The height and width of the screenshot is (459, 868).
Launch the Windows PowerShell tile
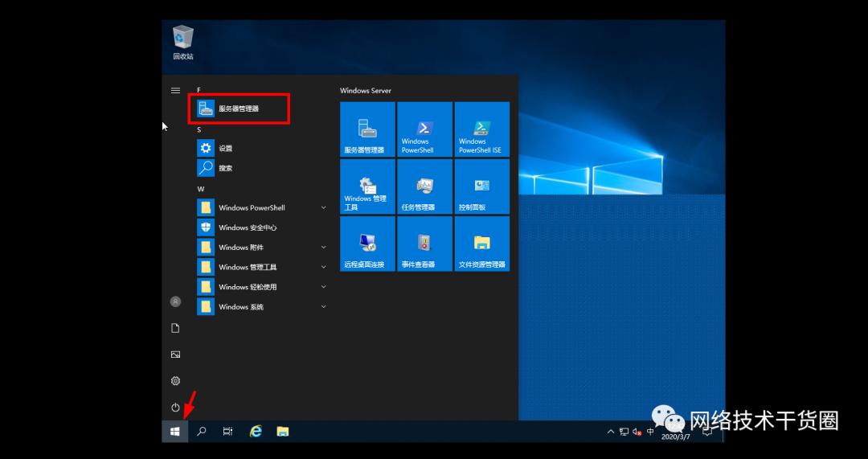(424, 129)
